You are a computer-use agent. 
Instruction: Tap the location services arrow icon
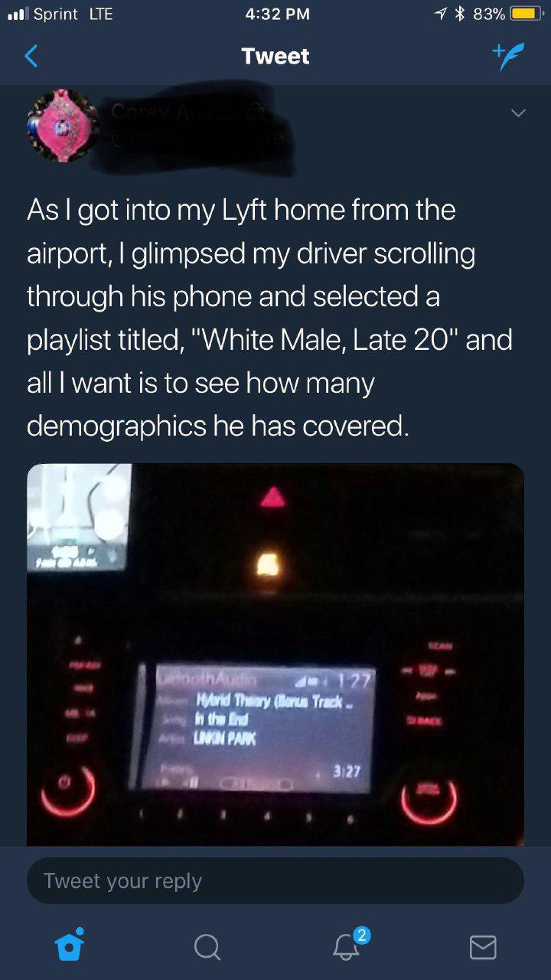tap(442, 14)
